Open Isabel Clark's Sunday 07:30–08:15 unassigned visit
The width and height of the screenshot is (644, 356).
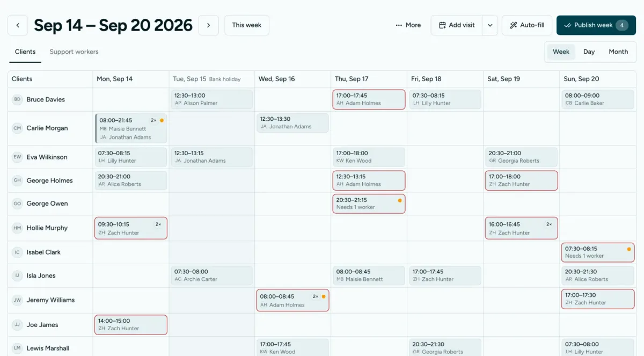click(x=598, y=252)
